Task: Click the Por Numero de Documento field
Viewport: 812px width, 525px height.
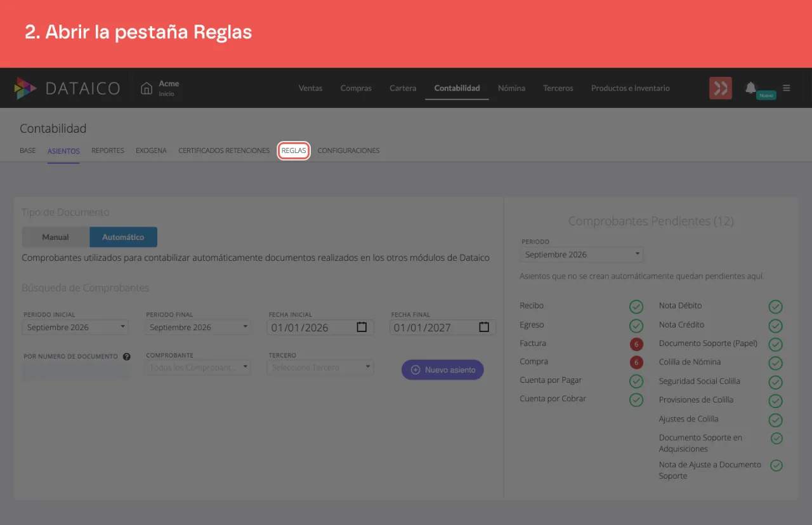Action: [75, 371]
